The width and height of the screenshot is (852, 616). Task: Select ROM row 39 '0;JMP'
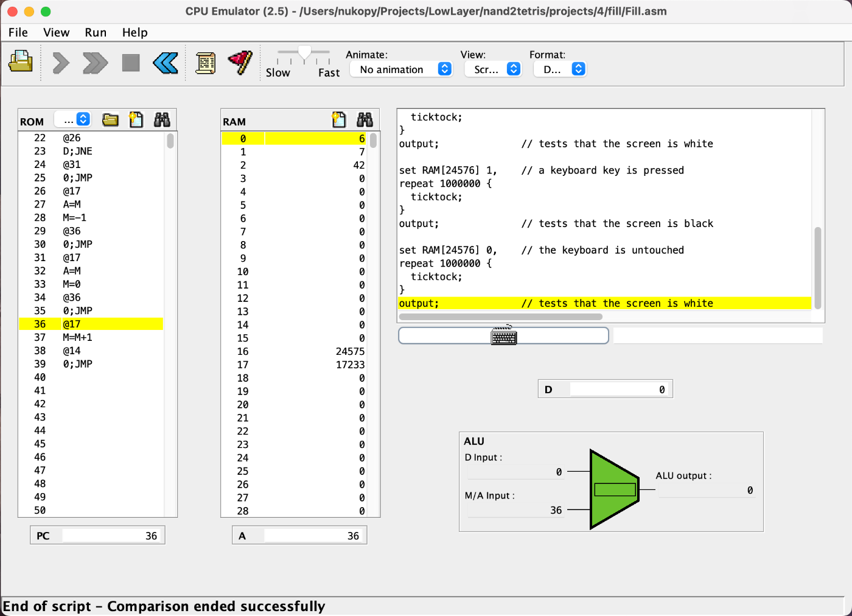coord(91,364)
